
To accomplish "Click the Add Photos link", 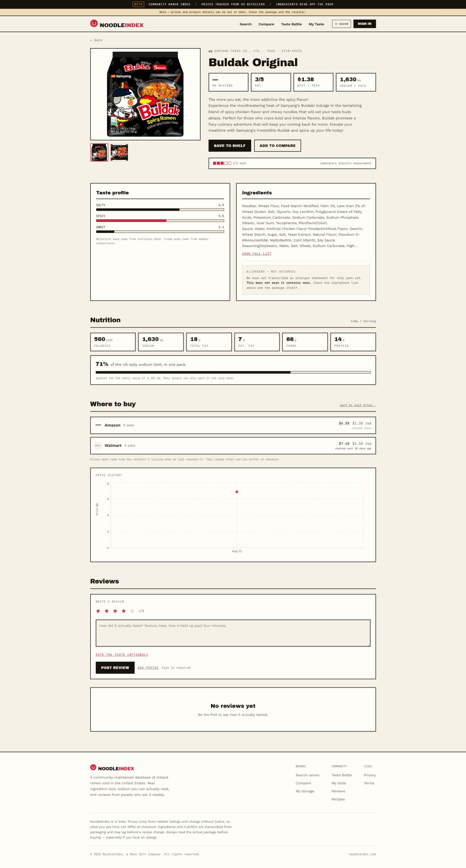I will pyautogui.click(x=148, y=668).
